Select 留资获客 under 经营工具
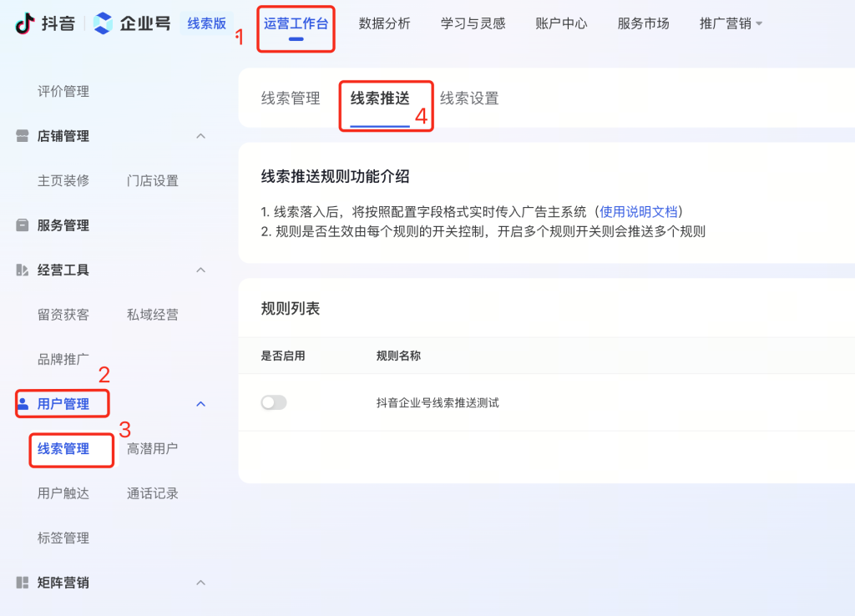The width and height of the screenshot is (855, 616). click(63, 315)
